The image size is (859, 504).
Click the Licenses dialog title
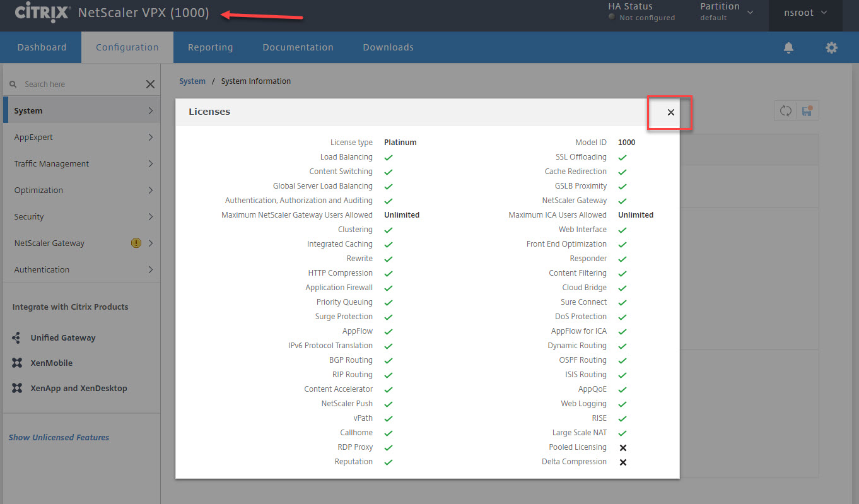209,112
